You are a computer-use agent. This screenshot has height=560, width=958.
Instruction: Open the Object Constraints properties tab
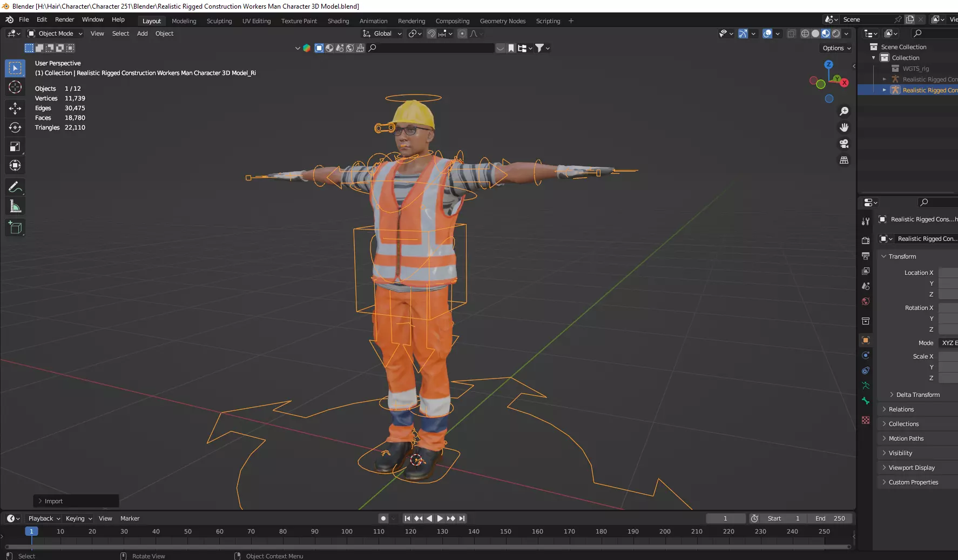[866, 370]
